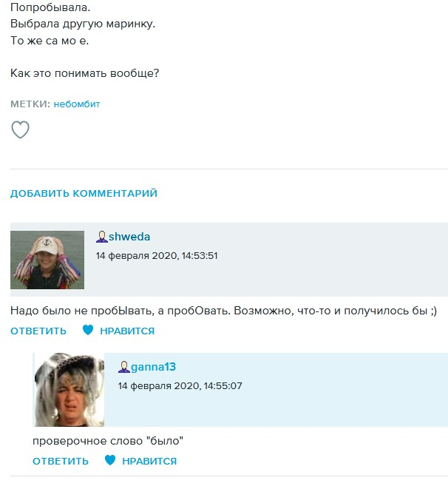448x486 pixels.
Task: Click the user icon beside ganna13
Action: (x=123, y=368)
